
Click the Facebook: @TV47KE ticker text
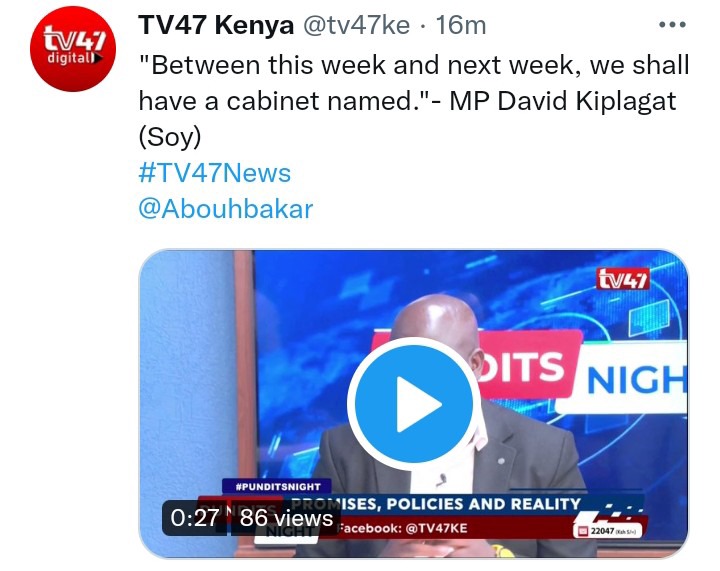(x=402, y=528)
